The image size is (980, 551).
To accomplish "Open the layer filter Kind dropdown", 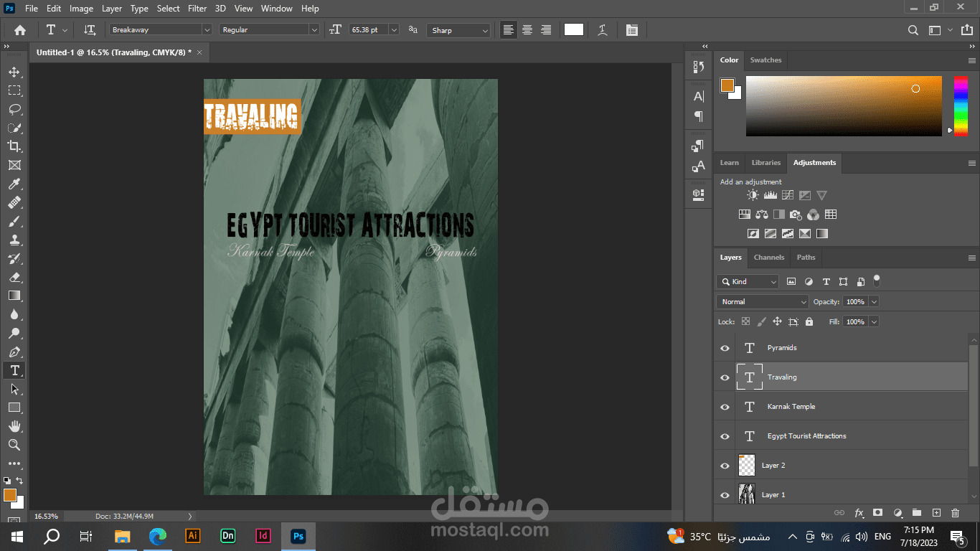I will pos(748,282).
